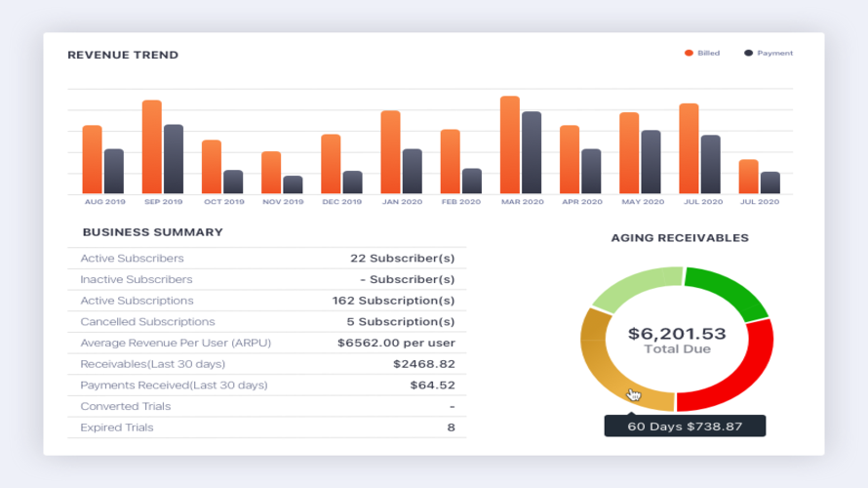Toggle the Billed series legend label
The image size is (868, 488).
pos(709,53)
